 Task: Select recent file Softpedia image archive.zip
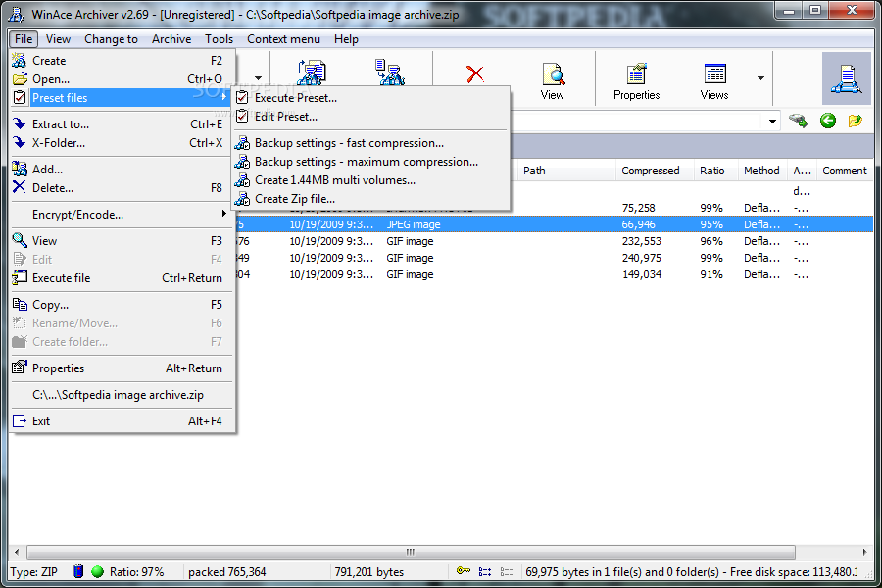point(122,394)
